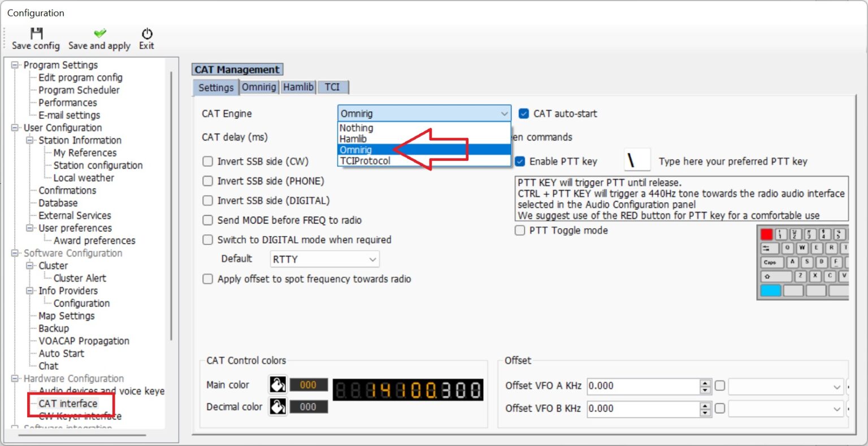Enable PTT Toggle mode
Image resolution: width=868 pixels, height=446 pixels.
(519, 230)
